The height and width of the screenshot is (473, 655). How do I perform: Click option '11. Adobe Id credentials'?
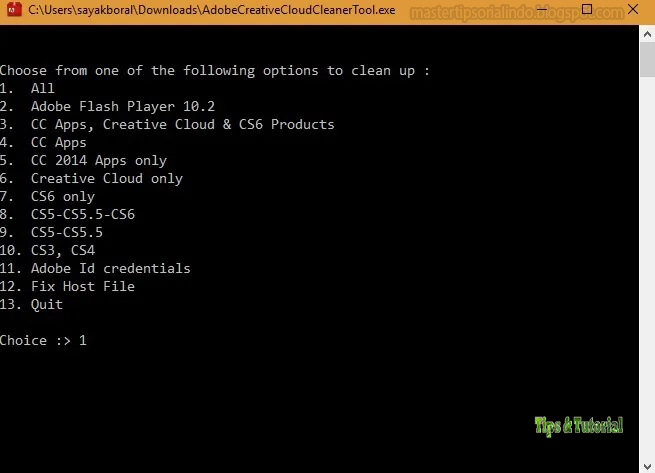pyautogui.click(x=95, y=268)
